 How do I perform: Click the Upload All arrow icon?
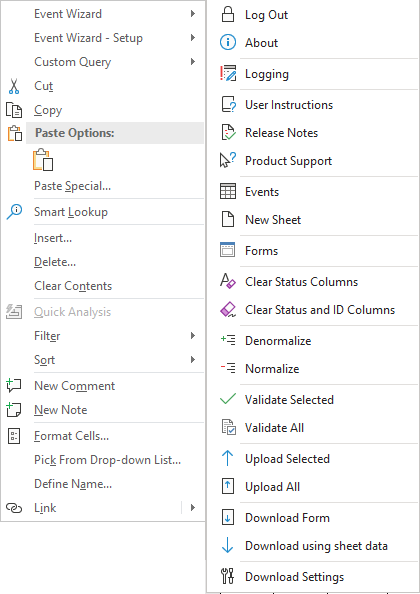[x=228, y=486]
